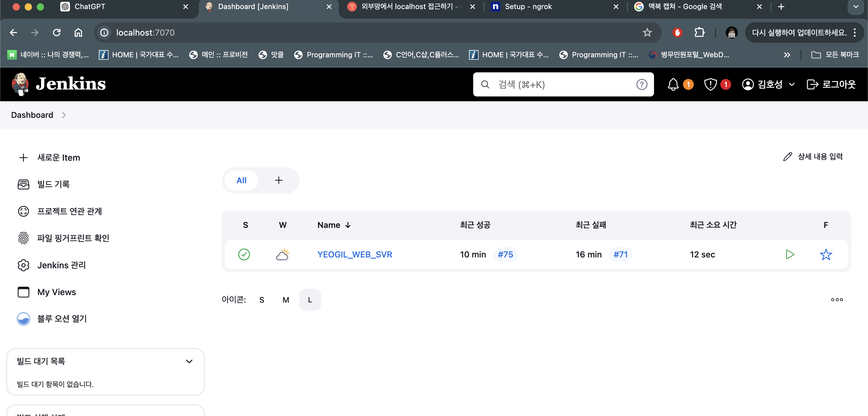Expand the Dashboard breadcrumb chevron

coord(64,115)
